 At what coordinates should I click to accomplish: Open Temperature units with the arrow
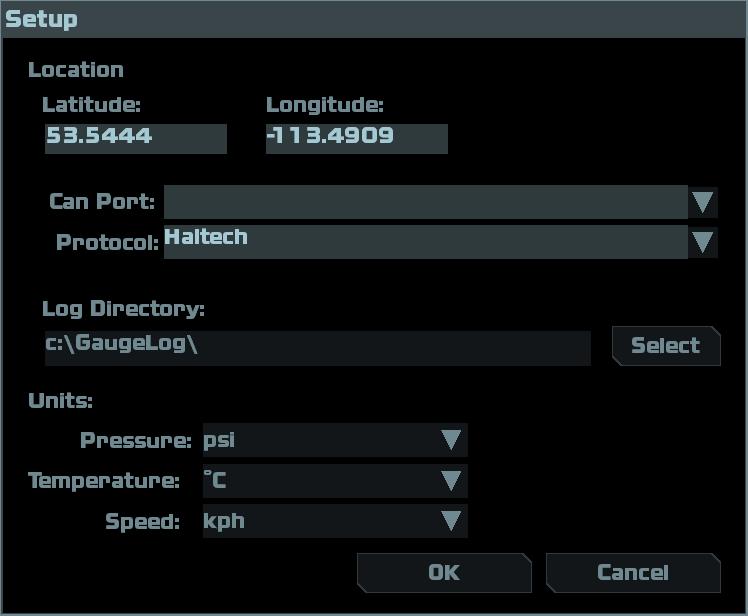(x=451, y=481)
